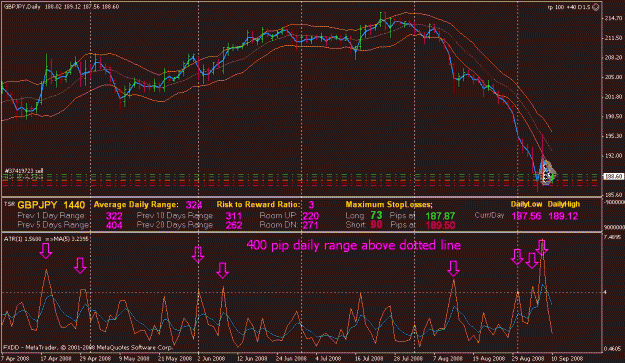625x363 pixels.
Task: Click the 7 Apr 2008 date label
Action: point(15,358)
